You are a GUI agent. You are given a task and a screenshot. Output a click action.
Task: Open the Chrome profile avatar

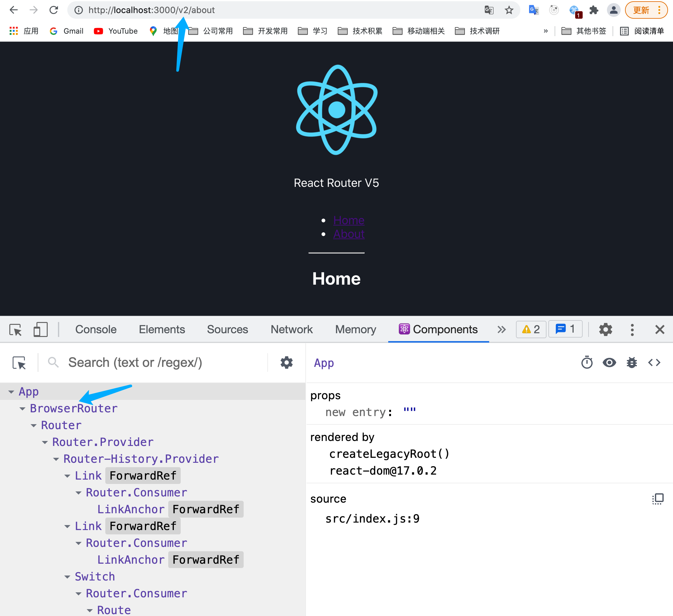coord(613,10)
